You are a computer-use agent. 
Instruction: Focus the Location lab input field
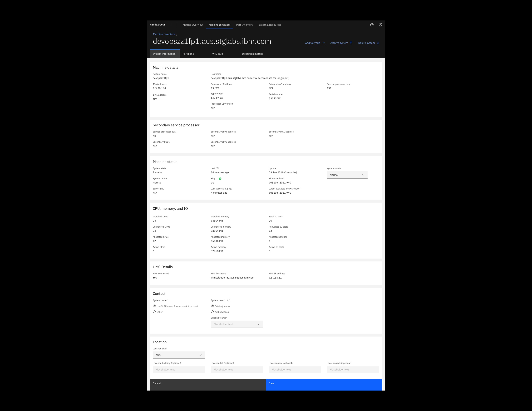(x=237, y=370)
